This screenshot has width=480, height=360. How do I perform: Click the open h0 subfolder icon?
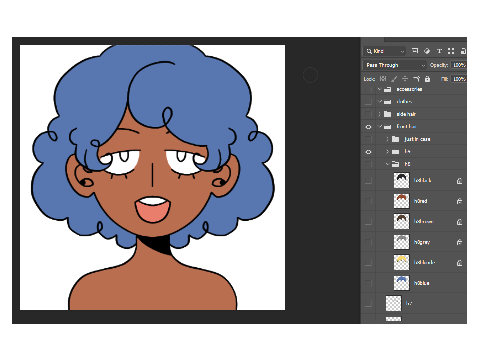point(396,164)
